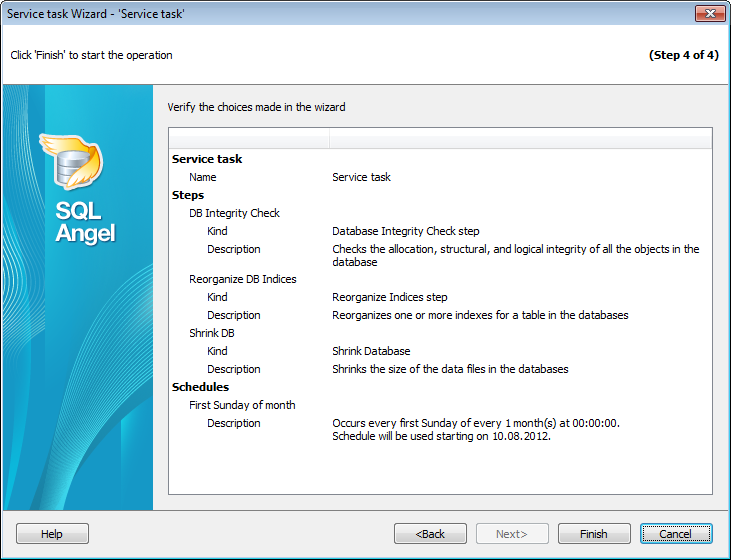Screen dimensions: 731x560
Task: Click 'Reorganize Indices step' value
Action: (390, 297)
